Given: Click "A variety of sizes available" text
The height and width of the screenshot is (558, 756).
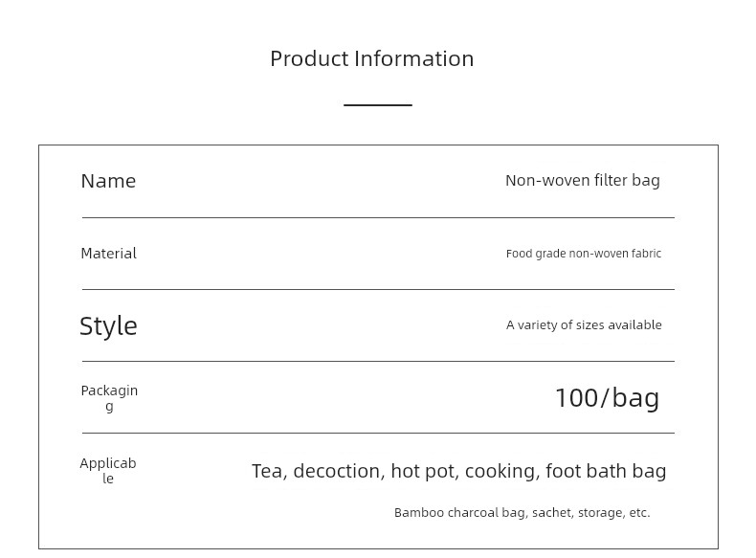Looking at the screenshot, I should [x=584, y=325].
